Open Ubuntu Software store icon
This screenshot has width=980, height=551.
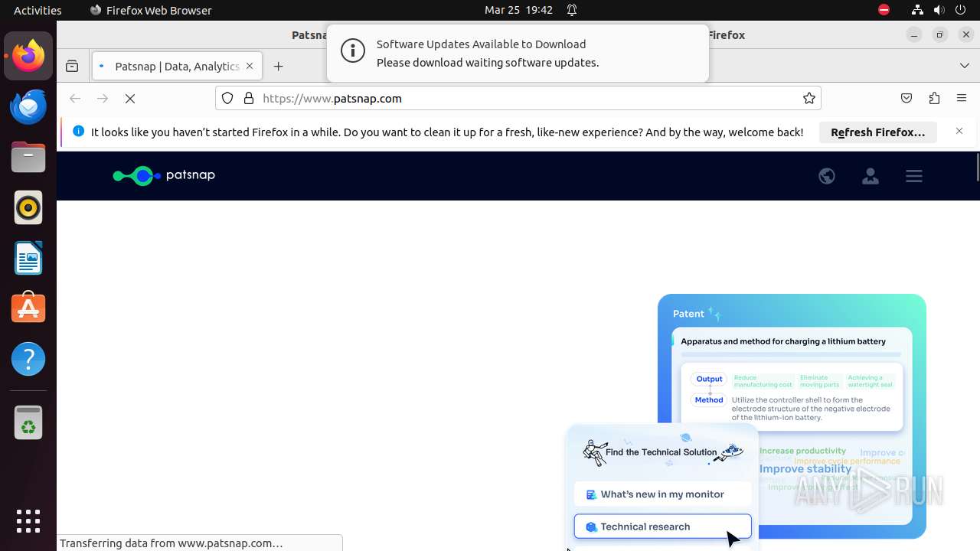pos(28,308)
